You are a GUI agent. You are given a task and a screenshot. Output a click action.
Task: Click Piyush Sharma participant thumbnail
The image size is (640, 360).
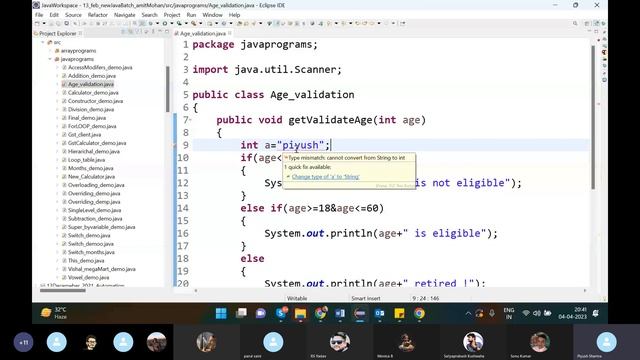(x=607, y=342)
